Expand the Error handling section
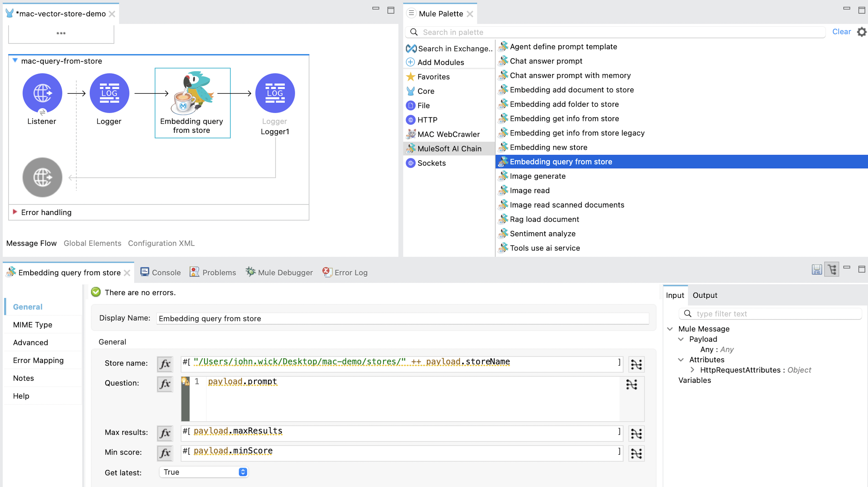This screenshot has height=487, width=868. coord(15,212)
